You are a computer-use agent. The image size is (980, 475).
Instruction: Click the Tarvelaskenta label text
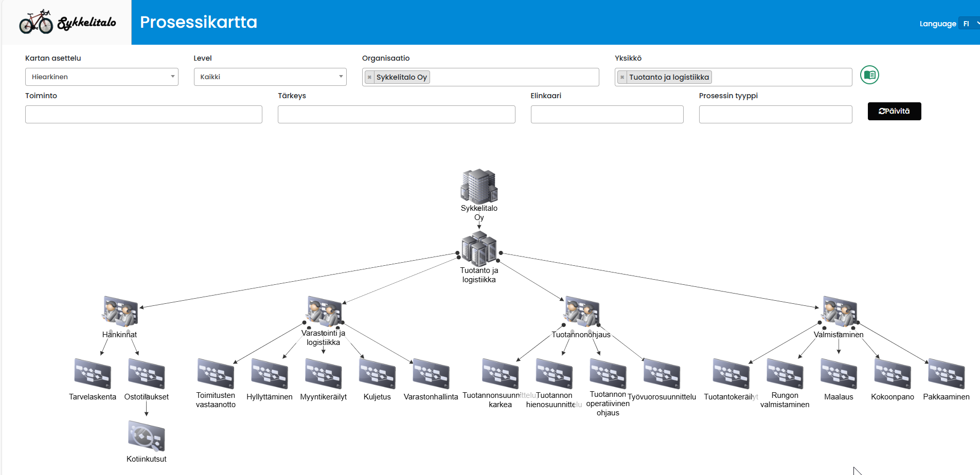pos(93,397)
